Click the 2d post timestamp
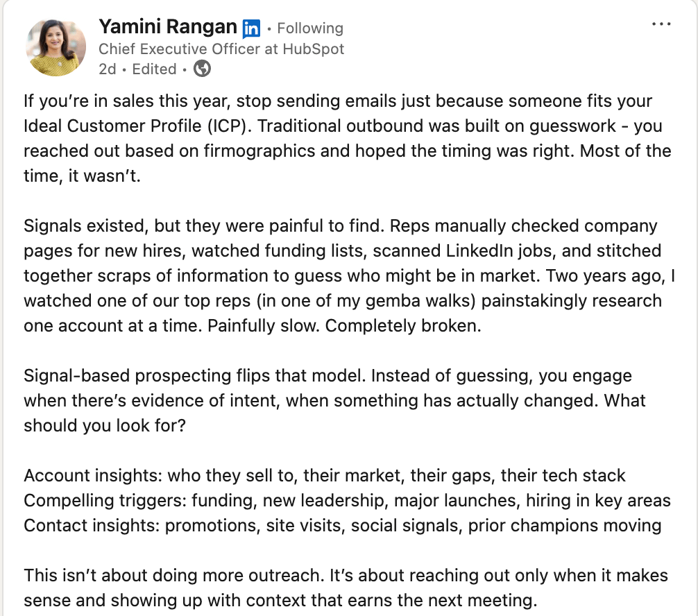The height and width of the screenshot is (616, 698). click(x=107, y=69)
